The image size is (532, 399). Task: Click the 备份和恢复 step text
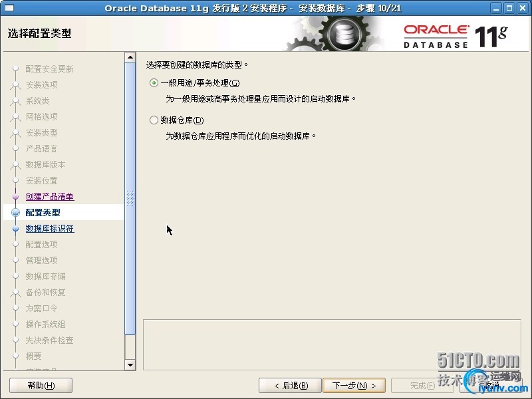coord(45,292)
